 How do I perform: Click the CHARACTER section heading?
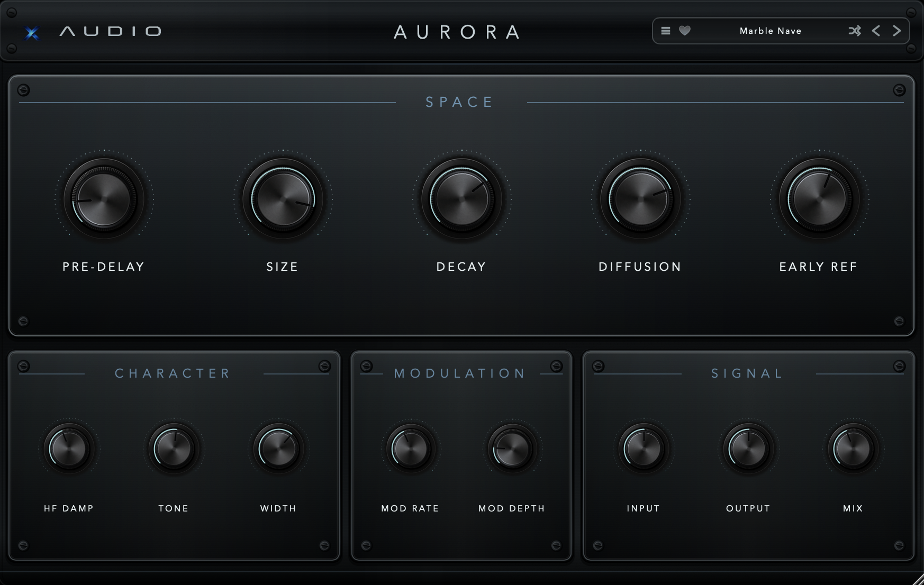pos(173,373)
